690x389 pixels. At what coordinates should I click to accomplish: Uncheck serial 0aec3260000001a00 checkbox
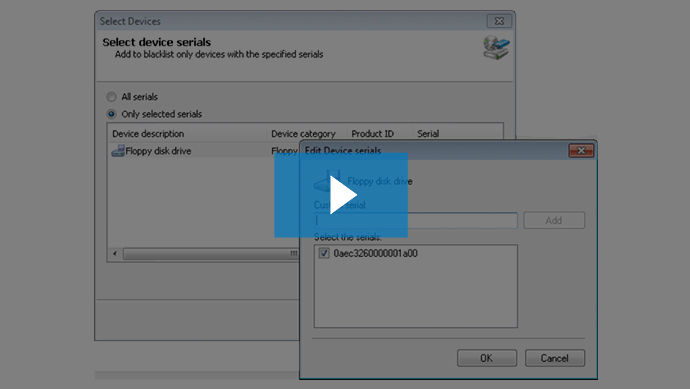324,253
